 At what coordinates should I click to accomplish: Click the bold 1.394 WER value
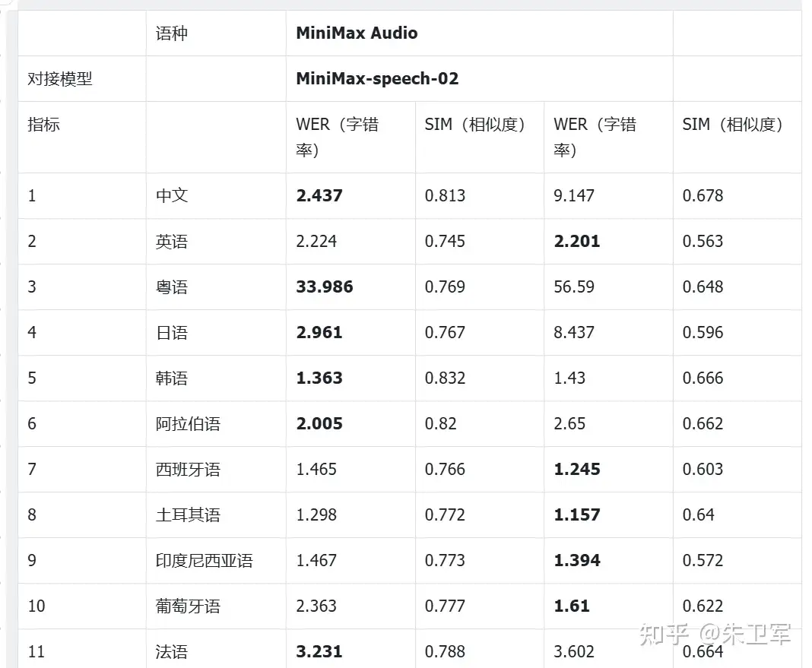(577, 560)
